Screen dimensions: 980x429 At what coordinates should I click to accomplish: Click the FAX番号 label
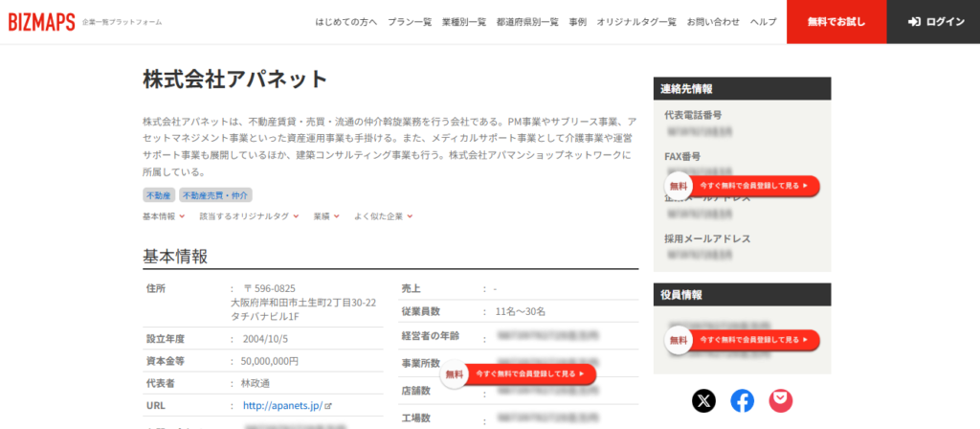[682, 156]
